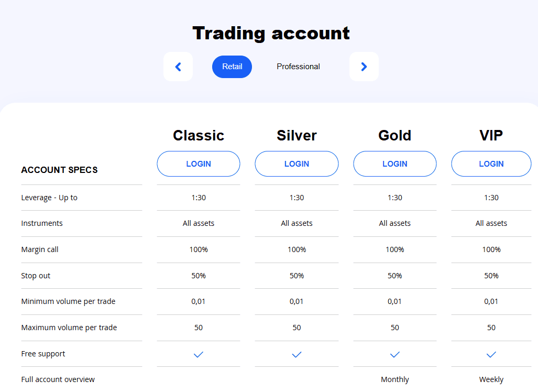The width and height of the screenshot is (538, 392).
Task: Click the Trading account page heading
Action: pyautogui.click(x=271, y=33)
